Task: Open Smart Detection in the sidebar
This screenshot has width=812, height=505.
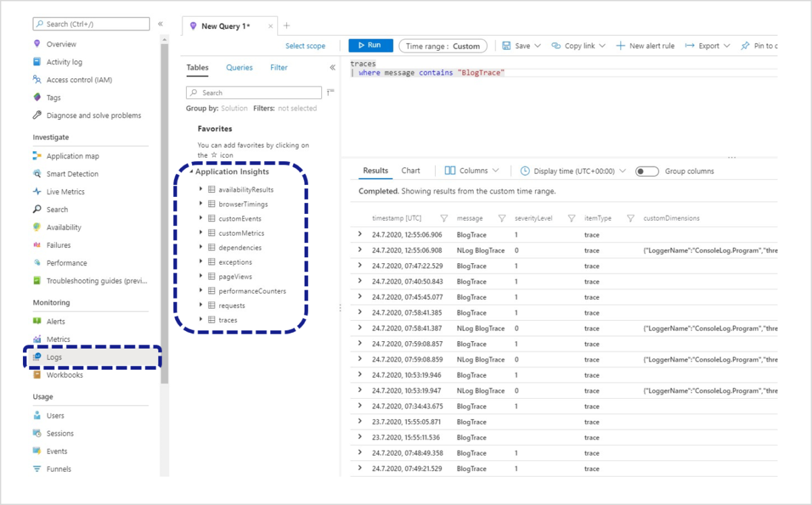Action: 72,174
